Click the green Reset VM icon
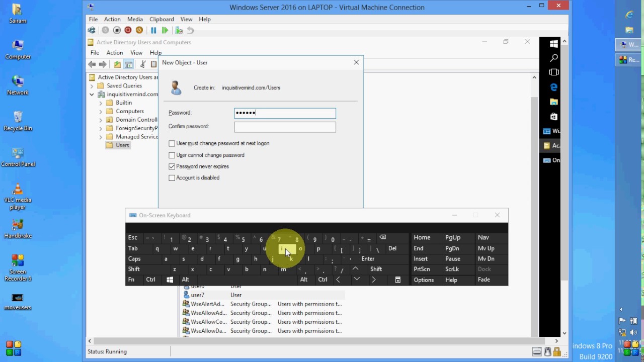The height and width of the screenshot is (362, 644). pyautogui.click(x=165, y=30)
